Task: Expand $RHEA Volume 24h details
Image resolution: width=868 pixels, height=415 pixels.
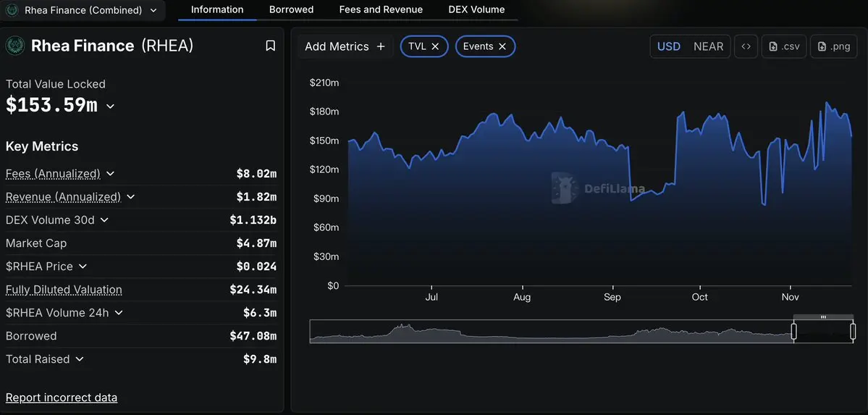Action: click(119, 312)
